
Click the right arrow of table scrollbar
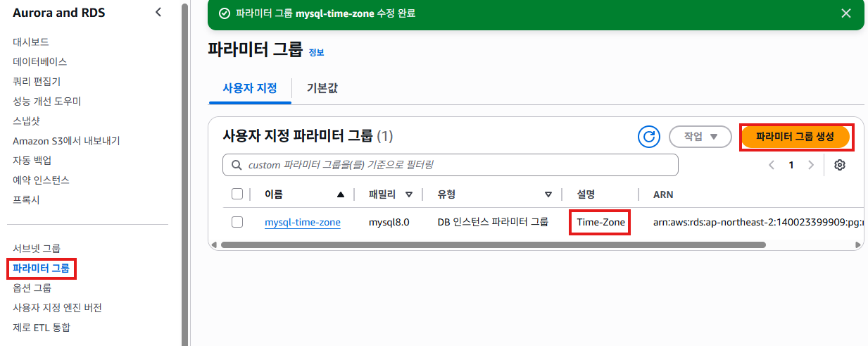click(x=858, y=245)
